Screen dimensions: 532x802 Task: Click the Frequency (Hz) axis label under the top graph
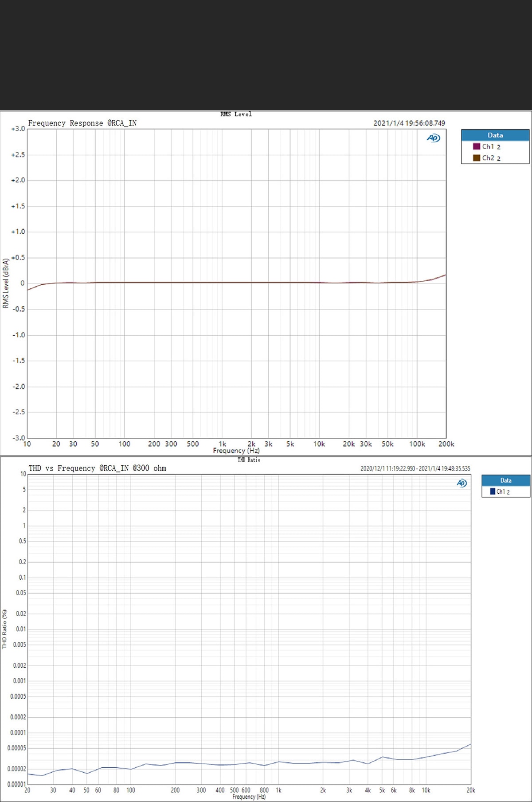pyautogui.click(x=236, y=451)
